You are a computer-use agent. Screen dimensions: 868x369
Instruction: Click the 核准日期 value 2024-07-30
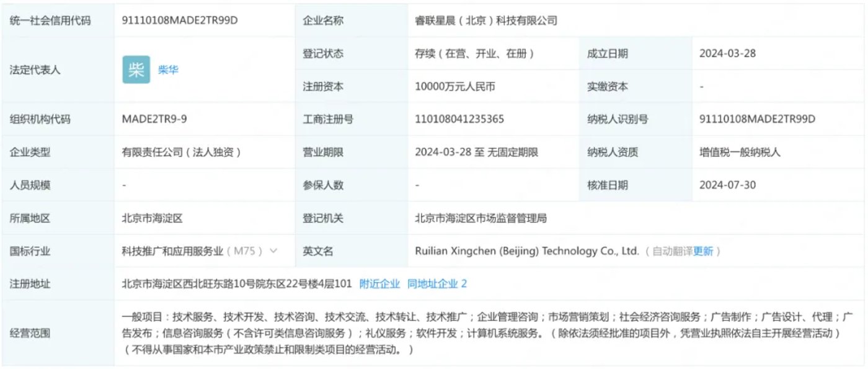(727, 185)
